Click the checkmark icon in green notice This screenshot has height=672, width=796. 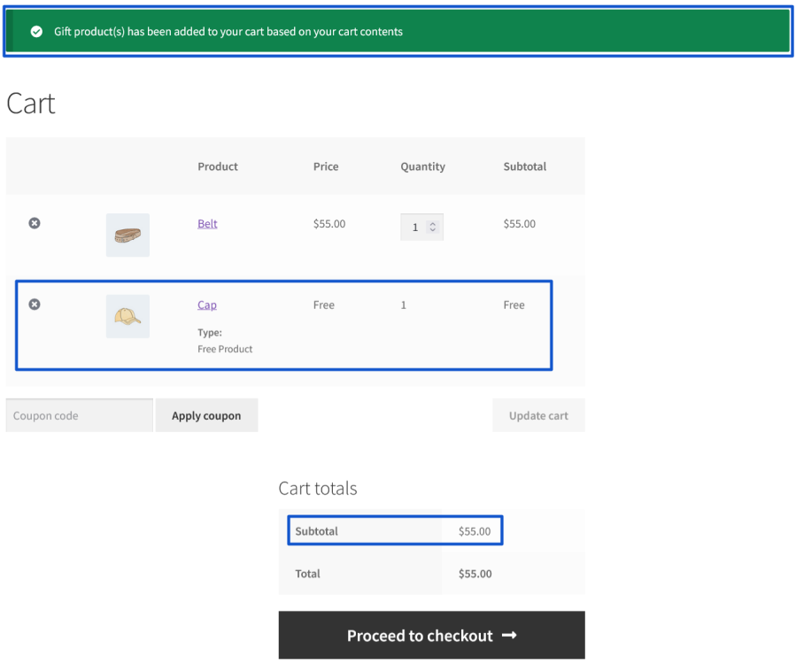click(x=36, y=32)
